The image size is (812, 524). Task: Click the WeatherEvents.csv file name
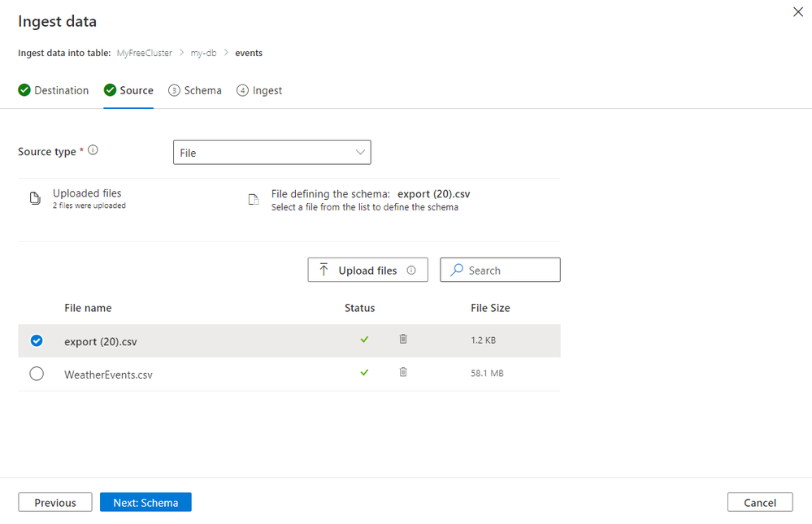pos(108,375)
